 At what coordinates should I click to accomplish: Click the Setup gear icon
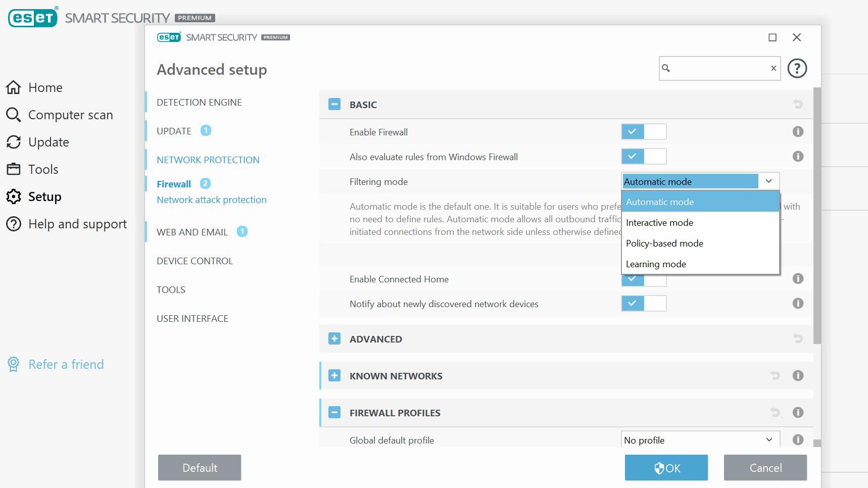pos(14,197)
